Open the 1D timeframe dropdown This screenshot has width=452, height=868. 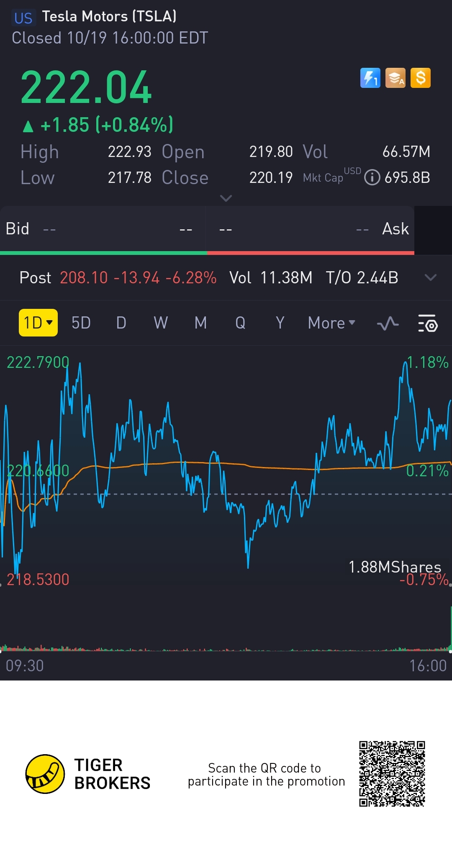[38, 323]
